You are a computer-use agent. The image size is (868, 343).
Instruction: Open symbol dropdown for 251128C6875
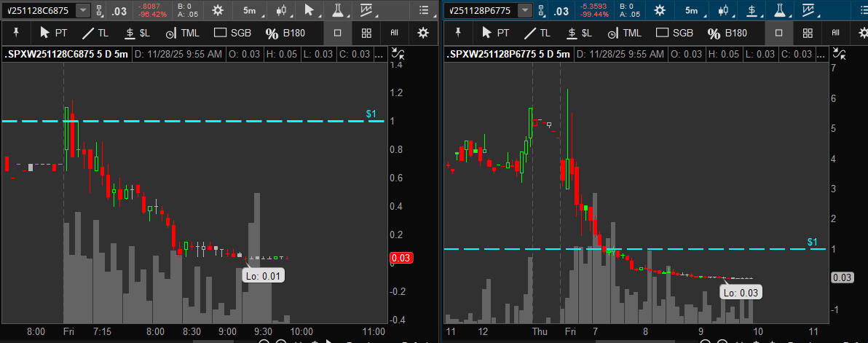pyautogui.click(x=83, y=10)
